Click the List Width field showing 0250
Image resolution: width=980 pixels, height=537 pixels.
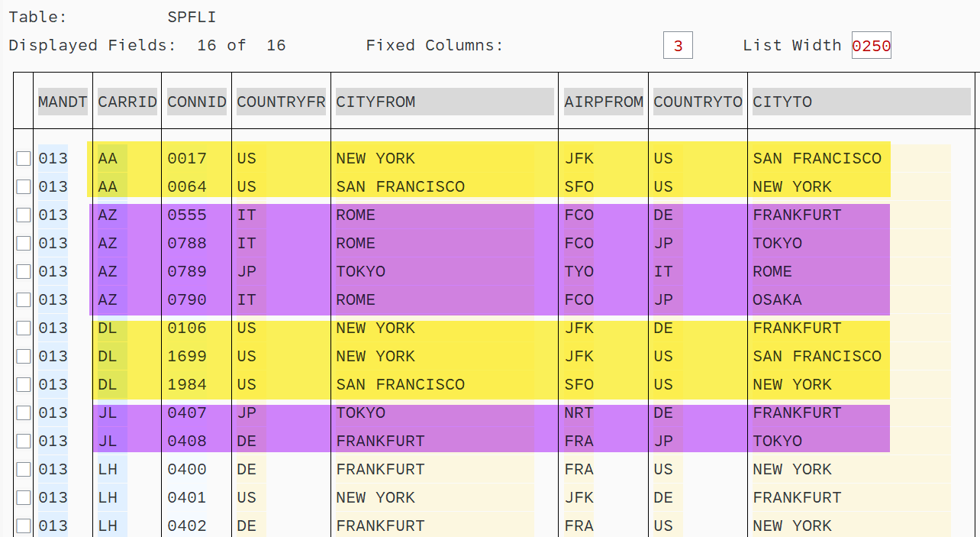click(x=871, y=45)
